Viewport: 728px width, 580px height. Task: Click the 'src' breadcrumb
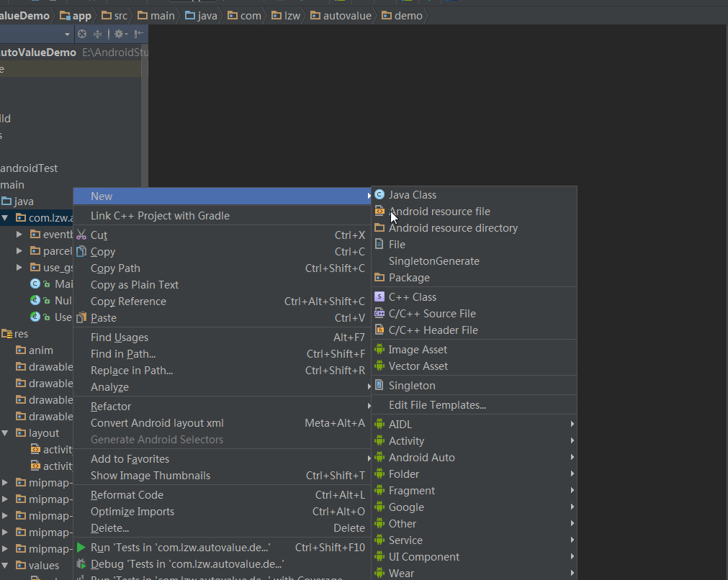(x=114, y=16)
